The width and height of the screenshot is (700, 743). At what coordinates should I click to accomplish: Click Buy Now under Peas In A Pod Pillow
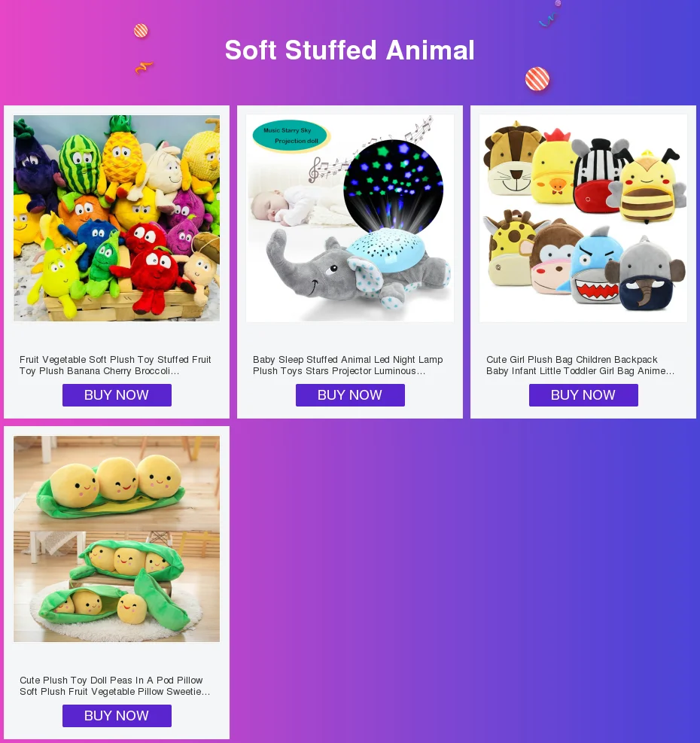(117, 715)
